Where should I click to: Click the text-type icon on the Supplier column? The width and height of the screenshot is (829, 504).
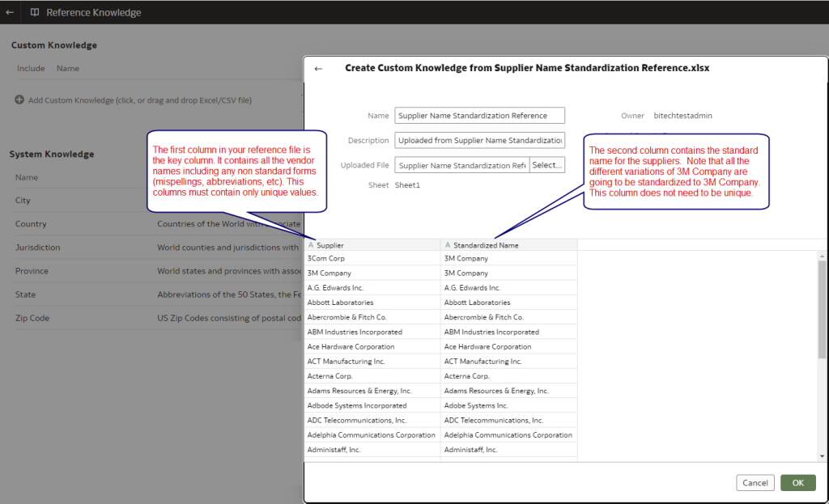pyautogui.click(x=312, y=245)
